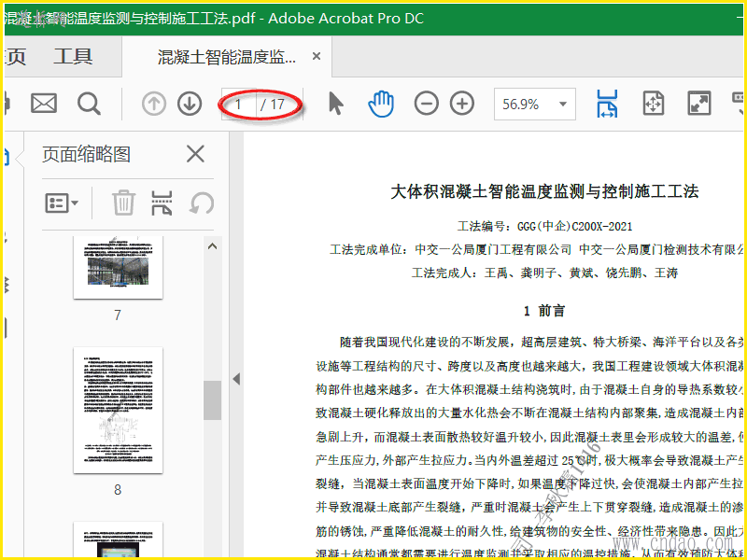
Task: Click the current page number field
Action: pos(238,104)
